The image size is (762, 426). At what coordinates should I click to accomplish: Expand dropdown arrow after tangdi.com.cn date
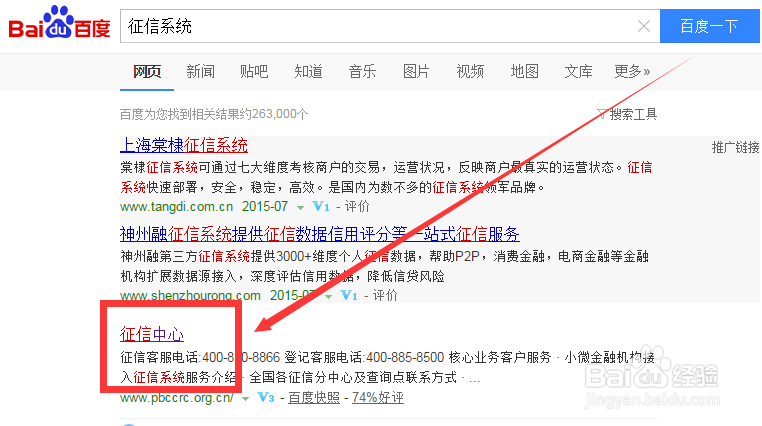[300, 207]
